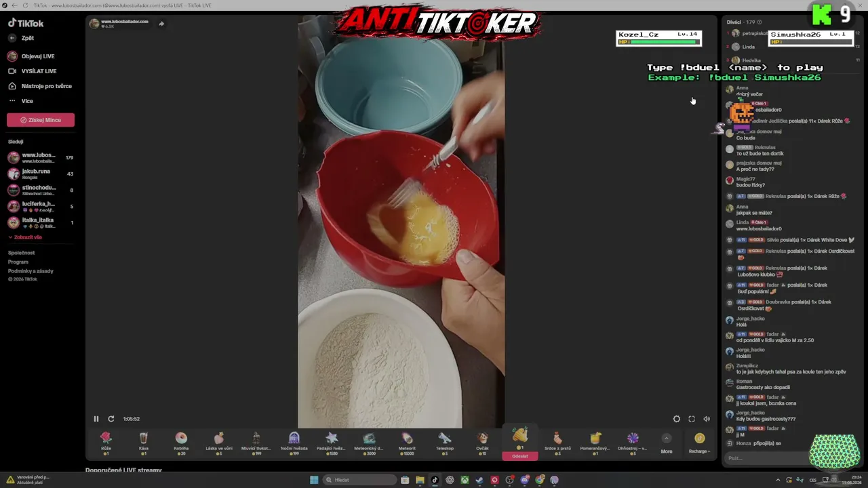Image resolution: width=868 pixels, height=488 pixels.
Task: Select the Noční hvězda gift
Action: [294, 443]
